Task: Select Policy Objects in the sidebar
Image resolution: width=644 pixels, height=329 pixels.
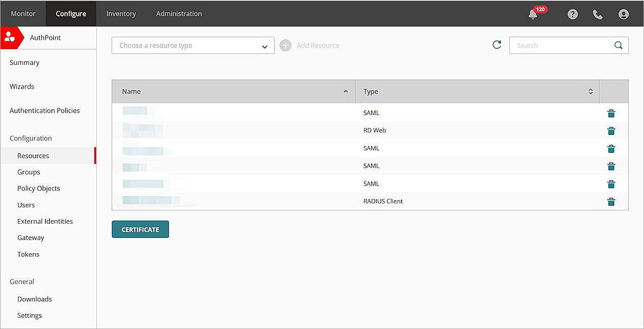Action: (x=39, y=188)
